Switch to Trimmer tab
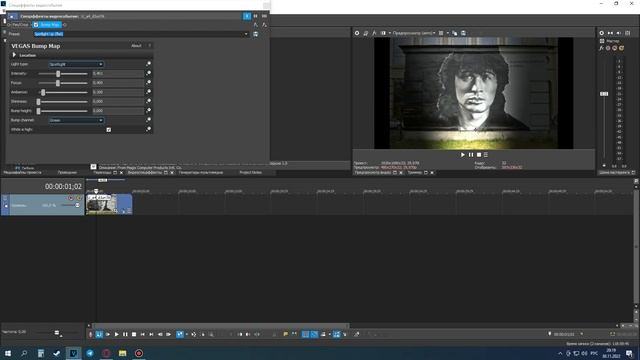 click(x=415, y=173)
